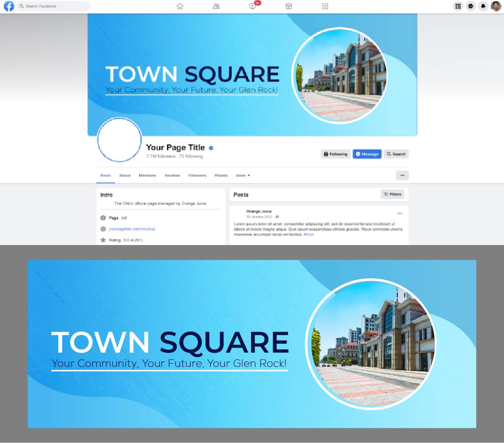Toggle the Following button
The height and width of the screenshot is (443, 504).
pyautogui.click(x=335, y=154)
